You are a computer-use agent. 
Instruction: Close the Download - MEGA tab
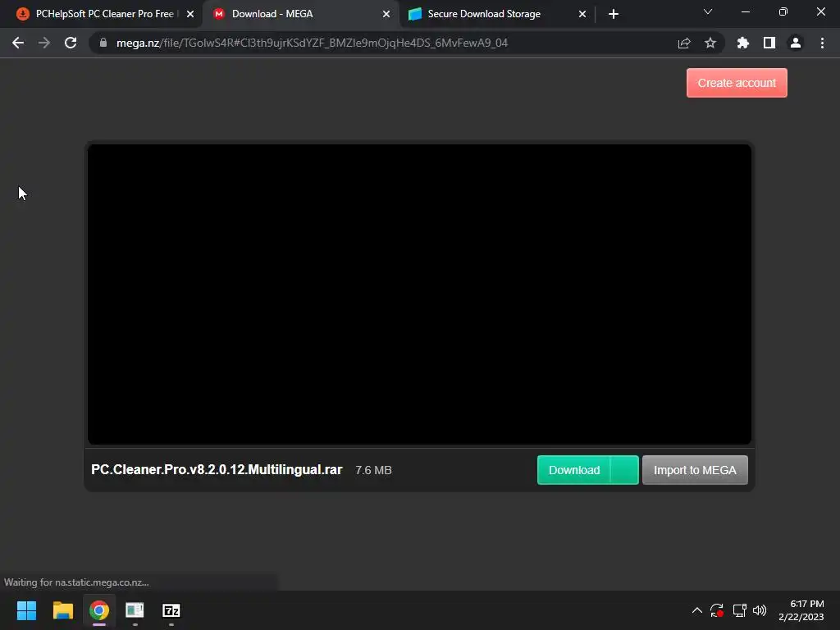386,14
